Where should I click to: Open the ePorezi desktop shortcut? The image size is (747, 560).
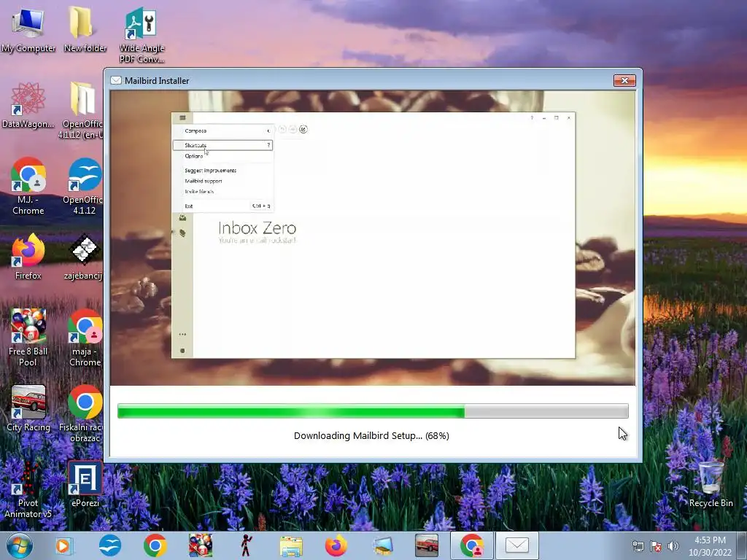[x=85, y=484]
